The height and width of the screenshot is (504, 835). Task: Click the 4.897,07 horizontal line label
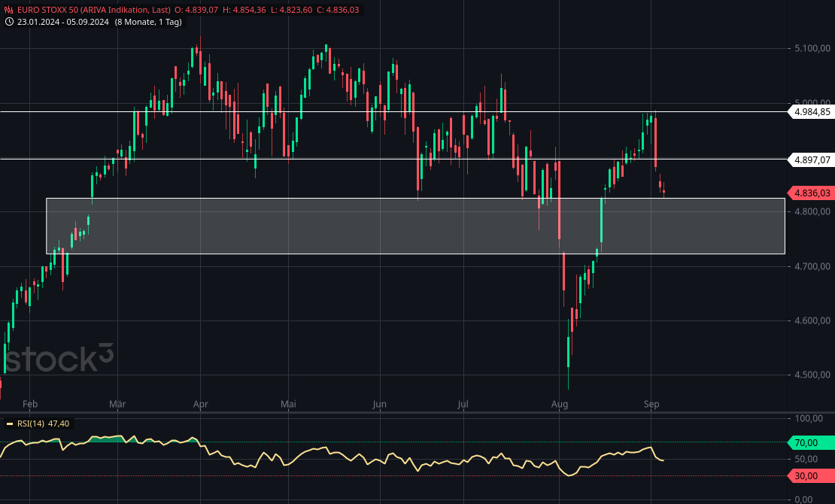[x=812, y=160]
